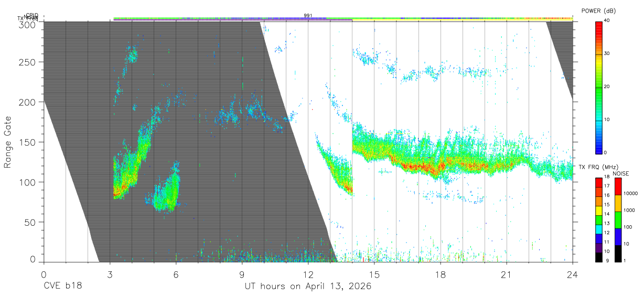Click the POWER (dB) colorbar title
This screenshot has height=297, width=644.
[598, 10]
